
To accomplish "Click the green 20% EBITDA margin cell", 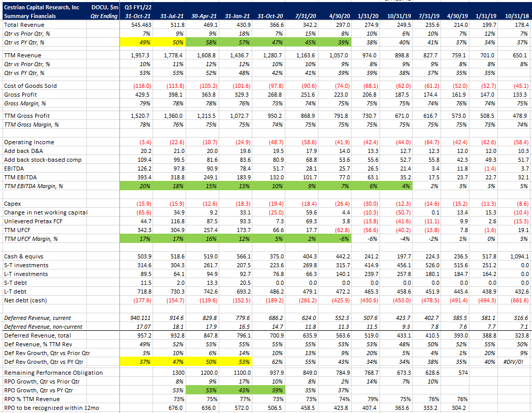I will click(136, 186).
